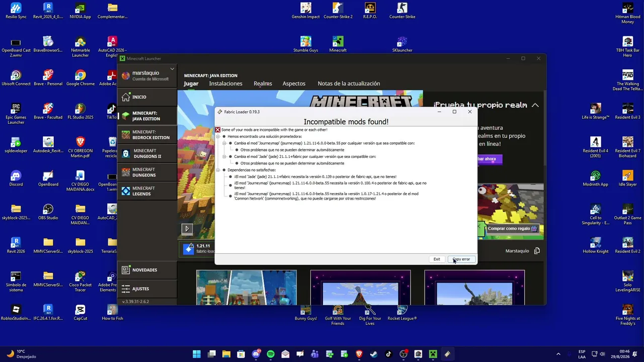Open the volume control in system tray
Viewport: 644px width, 362px height.
[x=603, y=354]
